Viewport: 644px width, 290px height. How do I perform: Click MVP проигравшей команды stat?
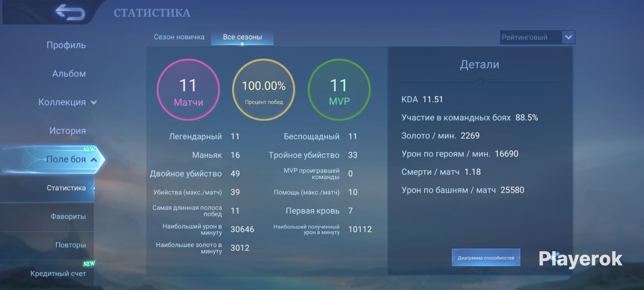318,174
